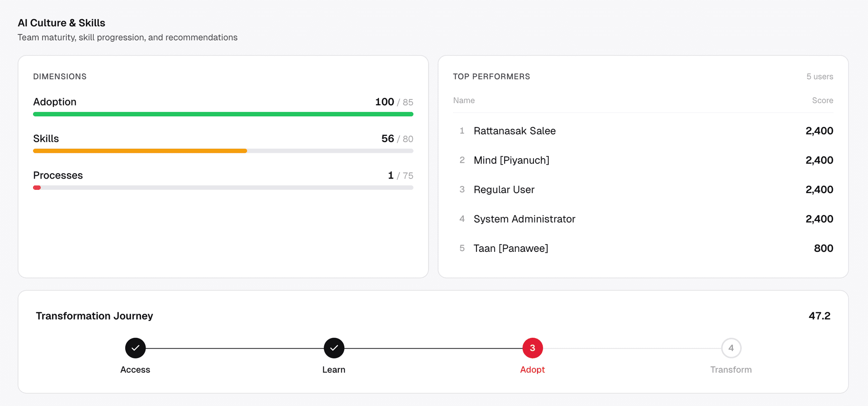Click the Skills dimension label
Image resolution: width=868 pixels, height=406 pixels.
pyautogui.click(x=46, y=138)
